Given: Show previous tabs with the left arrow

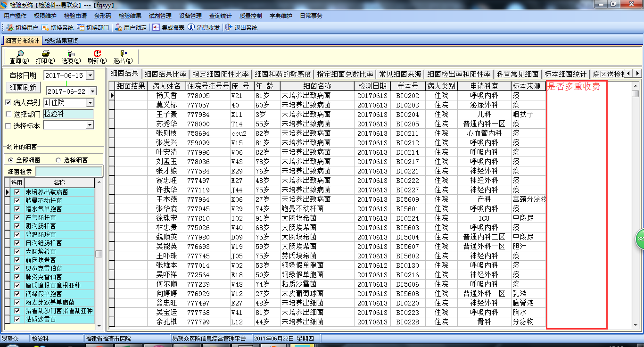Looking at the screenshot, I should (629, 73).
